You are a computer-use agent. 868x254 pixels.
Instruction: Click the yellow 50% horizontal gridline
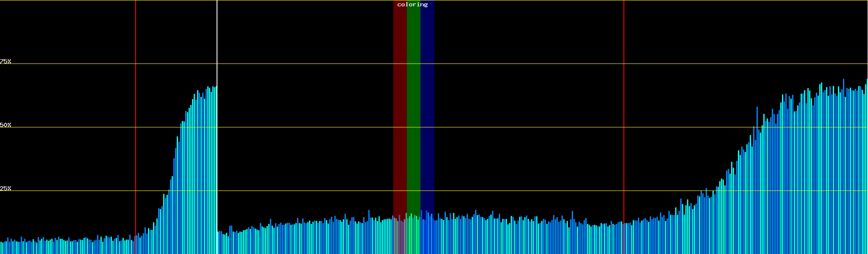[509, 127]
